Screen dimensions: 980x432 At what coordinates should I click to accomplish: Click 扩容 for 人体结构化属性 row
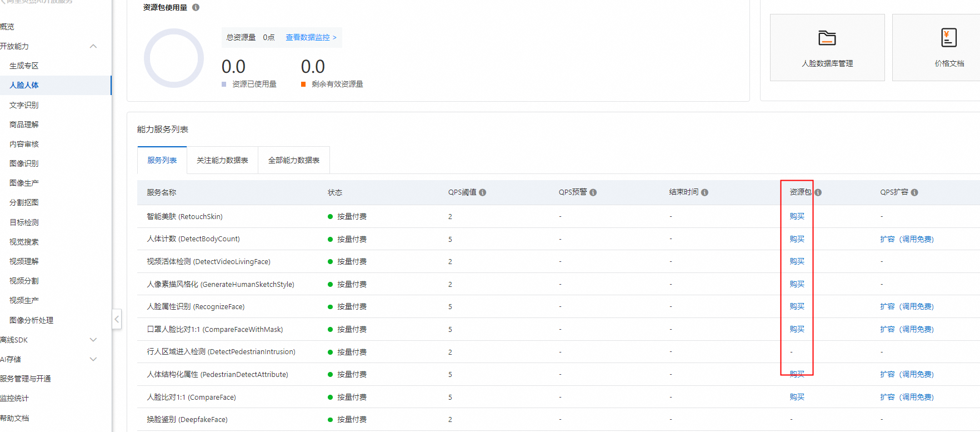click(x=907, y=374)
